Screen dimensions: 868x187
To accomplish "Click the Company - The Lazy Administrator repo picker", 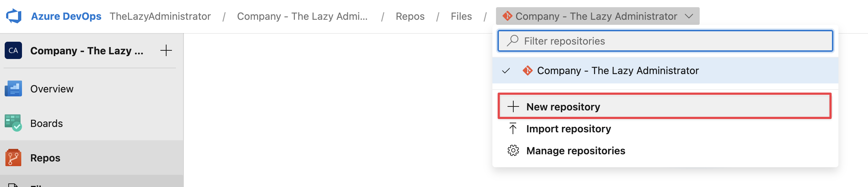I will point(598,16).
